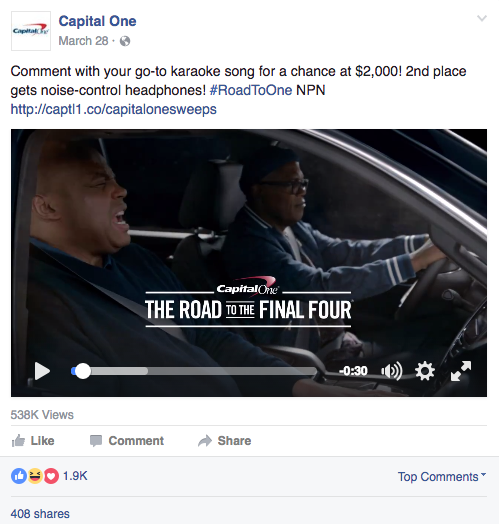Click the Capital One profile logo
The width and height of the screenshot is (499, 524).
click(x=31, y=31)
